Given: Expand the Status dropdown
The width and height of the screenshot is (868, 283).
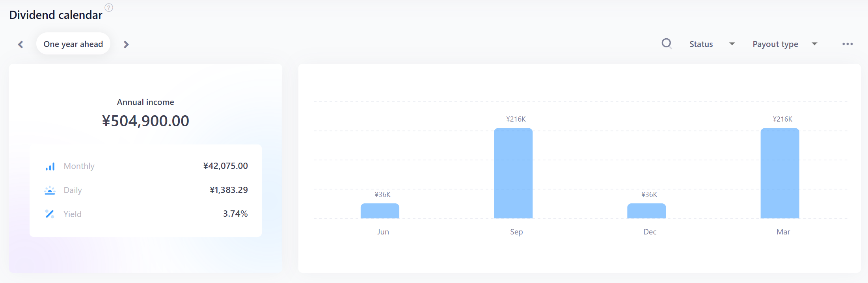Looking at the screenshot, I should coord(712,44).
